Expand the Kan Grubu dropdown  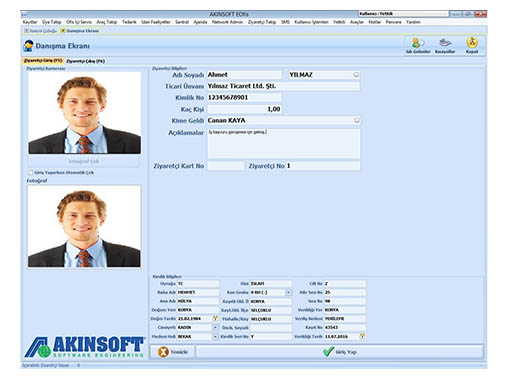[x=288, y=292]
